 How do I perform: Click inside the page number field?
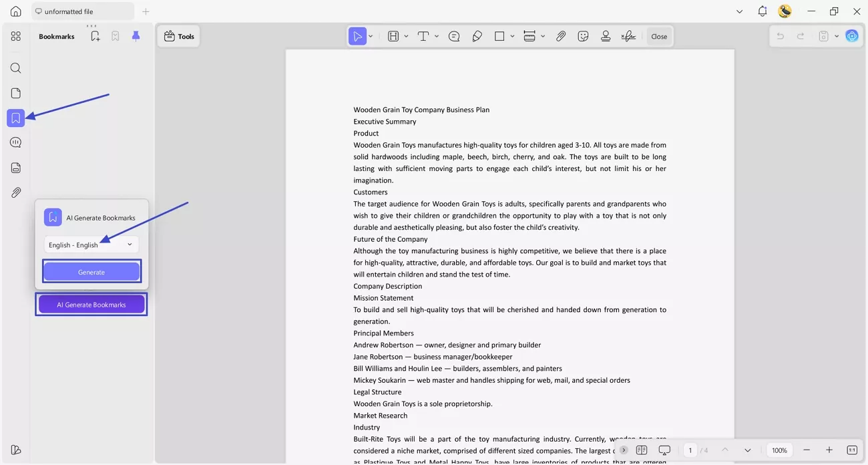pyautogui.click(x=690, y=450)
